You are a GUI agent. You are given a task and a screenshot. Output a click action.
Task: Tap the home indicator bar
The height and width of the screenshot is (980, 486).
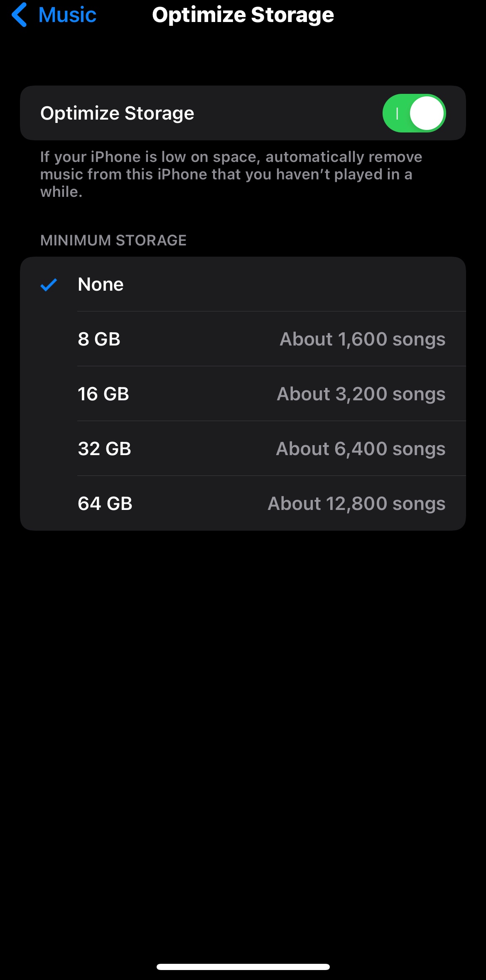click(243, 967)
